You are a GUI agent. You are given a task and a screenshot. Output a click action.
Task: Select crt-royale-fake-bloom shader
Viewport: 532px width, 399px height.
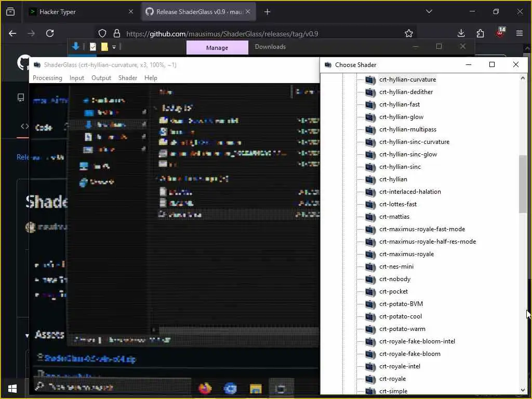(410, 354)
